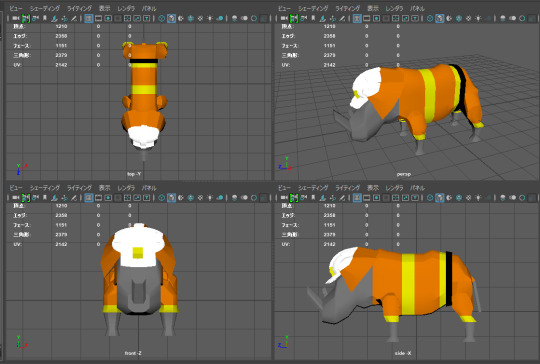Screen dimensions: 540x364
Task: Toggle Gate Mask in persp panel toolbar
Action: coord(386,18)
